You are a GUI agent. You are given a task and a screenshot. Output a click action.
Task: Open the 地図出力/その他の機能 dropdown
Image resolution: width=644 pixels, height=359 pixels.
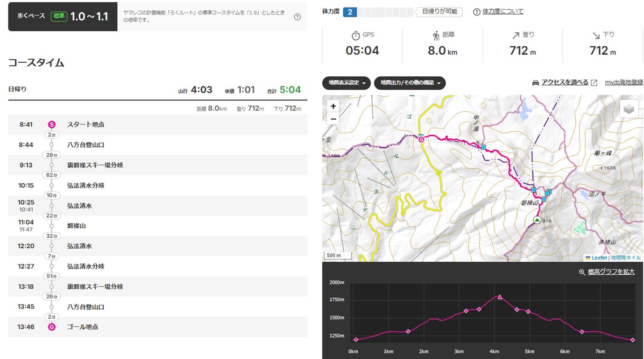pos(410,83)
